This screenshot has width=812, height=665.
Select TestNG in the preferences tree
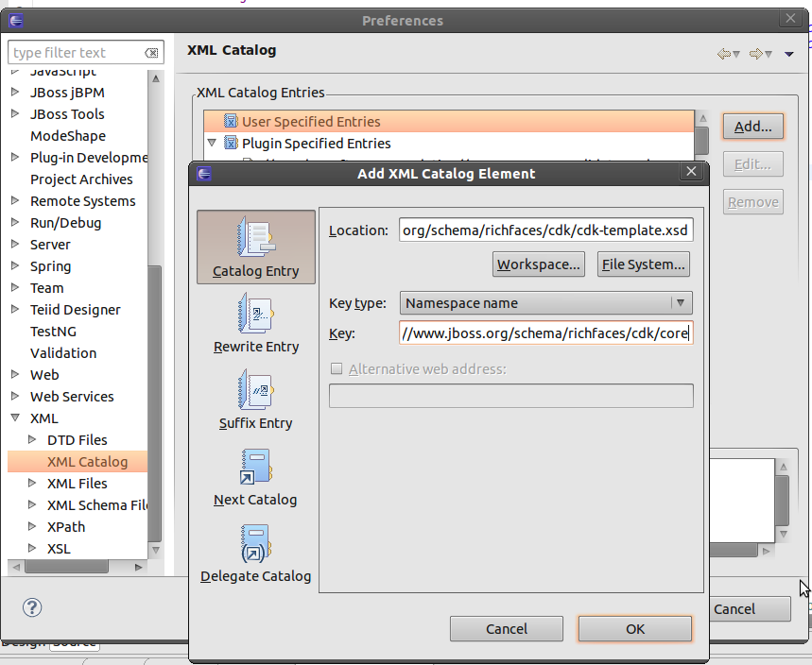tap(53, 332)
